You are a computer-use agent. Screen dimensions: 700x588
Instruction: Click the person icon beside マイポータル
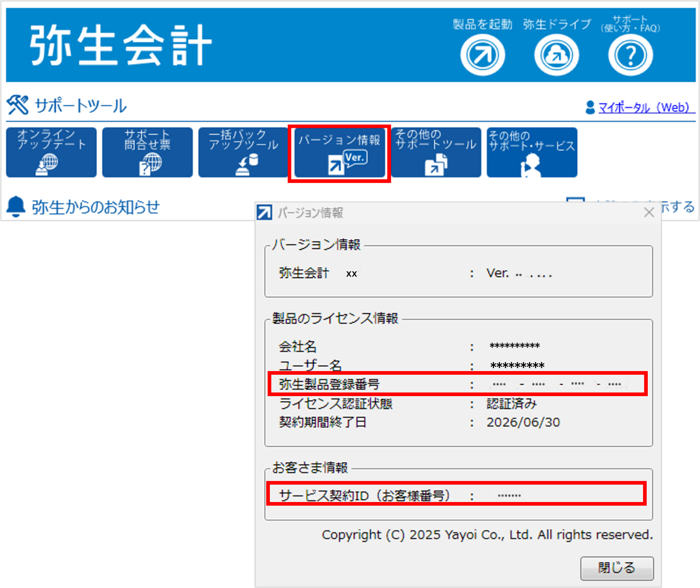(590, 107)
